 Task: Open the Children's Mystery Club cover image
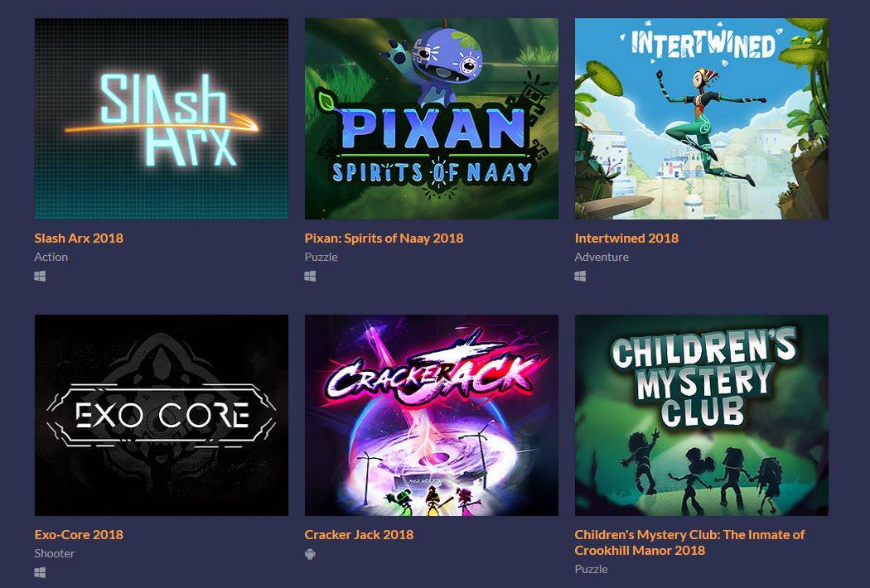[702, 416]
